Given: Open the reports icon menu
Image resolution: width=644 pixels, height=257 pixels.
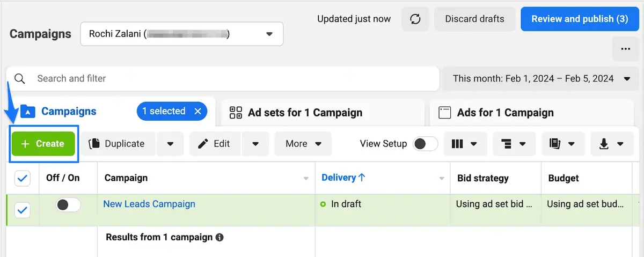Looking at the screenshot, I should [562, 144].
